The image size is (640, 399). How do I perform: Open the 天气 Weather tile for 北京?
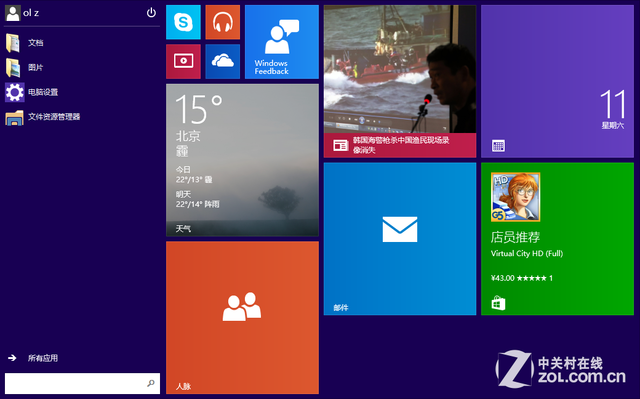[242, 160]
